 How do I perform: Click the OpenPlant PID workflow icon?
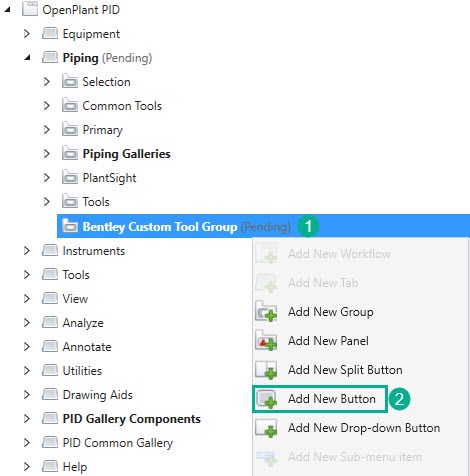pyautogui.click(x=30, y=9)
